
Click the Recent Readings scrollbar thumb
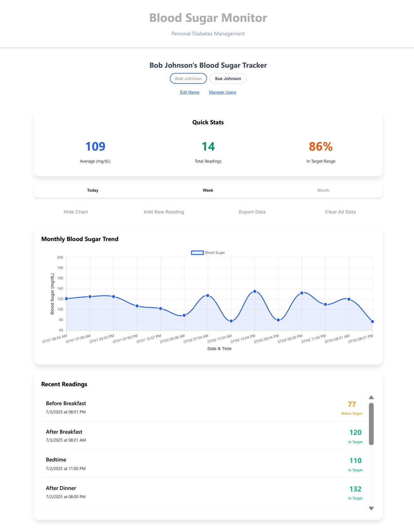371,424
